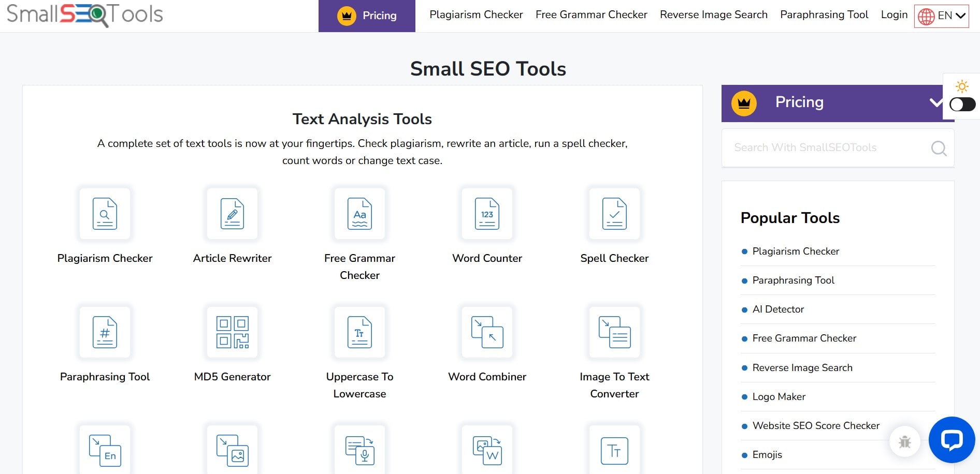
Task: Open the Reverse Image Search menu item
Action: 713,14
